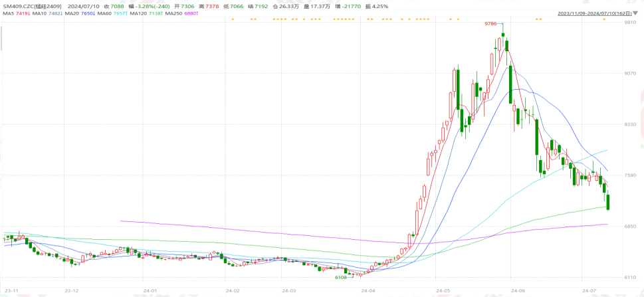Click the 9070 price axis label

tap(629, 74)
